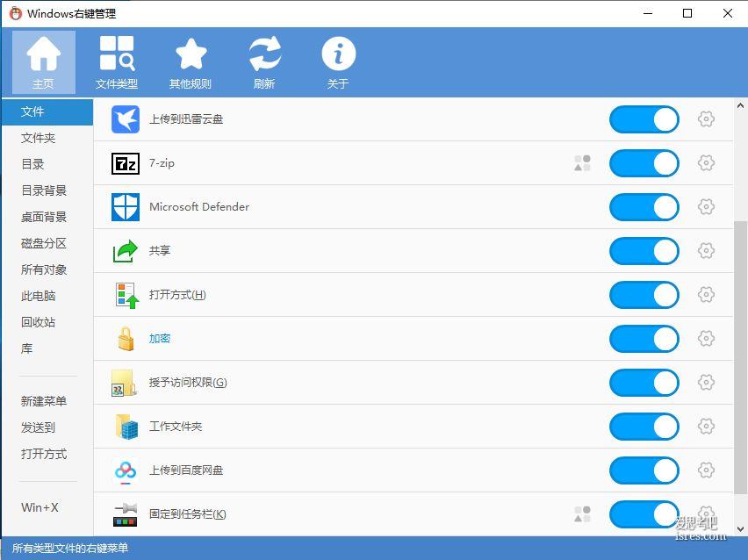Click the app icon in title bar
Screen dimensions: 748x560
15,13
